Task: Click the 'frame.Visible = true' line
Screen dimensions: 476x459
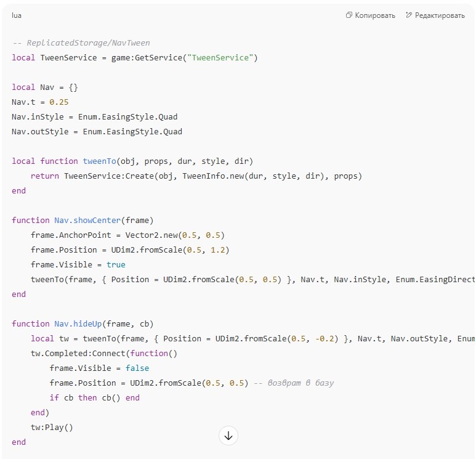Action: pos(78,264)
